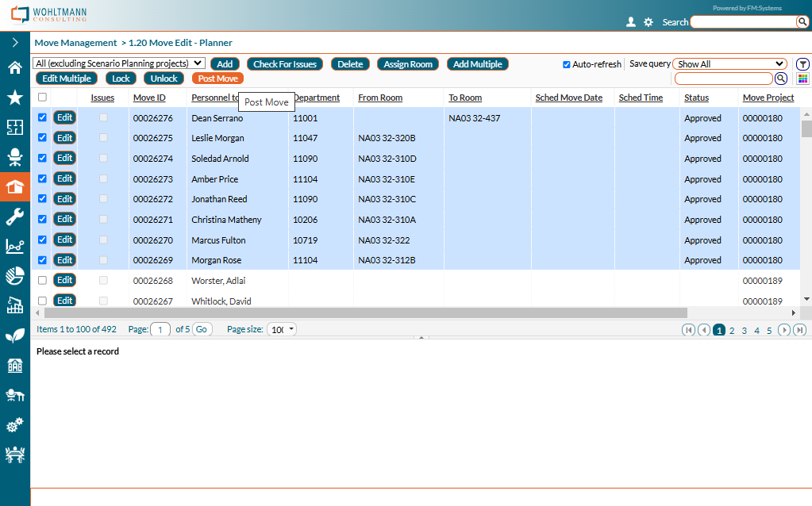Uncheck the row for Dean Serrano
This screenshot has height=506, width=812.
[42, 117]
